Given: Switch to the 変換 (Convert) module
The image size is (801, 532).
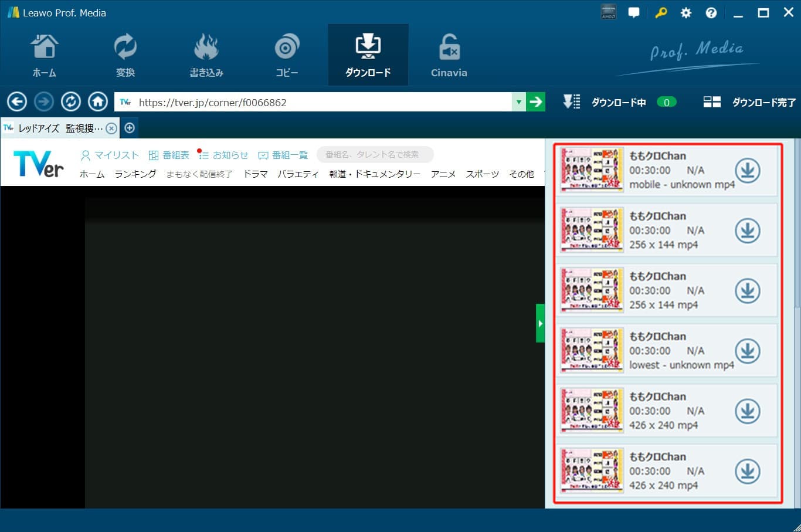Looking at the screenshot, I should [125, 54].
